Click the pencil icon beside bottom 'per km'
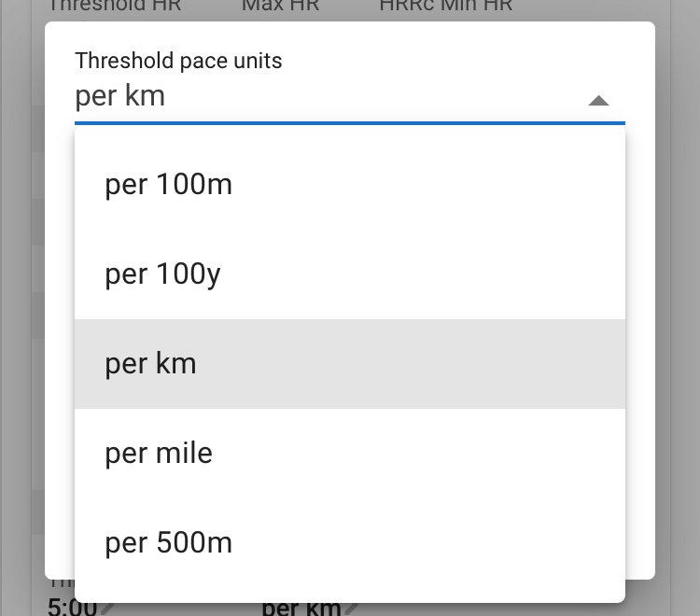Image resolution: width=700 pixels, height=616 pixels. click(352, 609)
